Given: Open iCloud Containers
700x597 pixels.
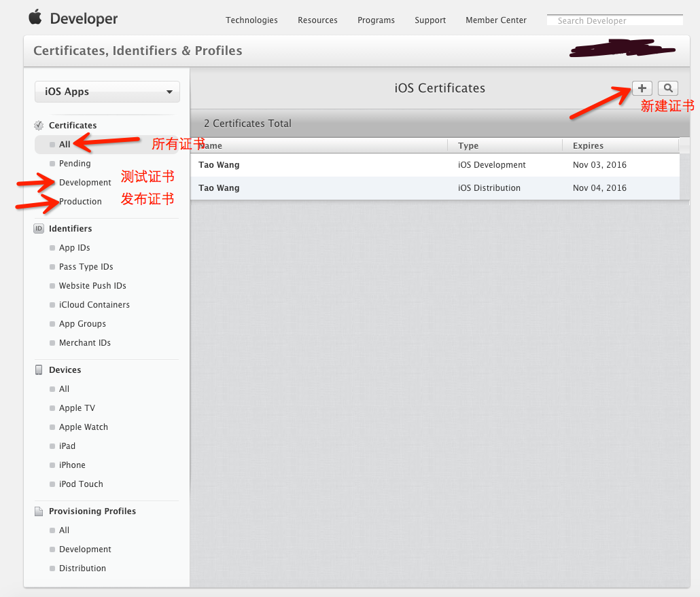Looking at the screenshot, I should tap(94, 305).
